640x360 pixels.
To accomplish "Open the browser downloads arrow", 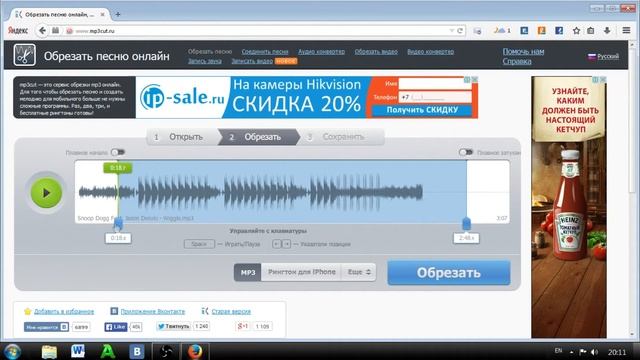I will click(607, 31).
